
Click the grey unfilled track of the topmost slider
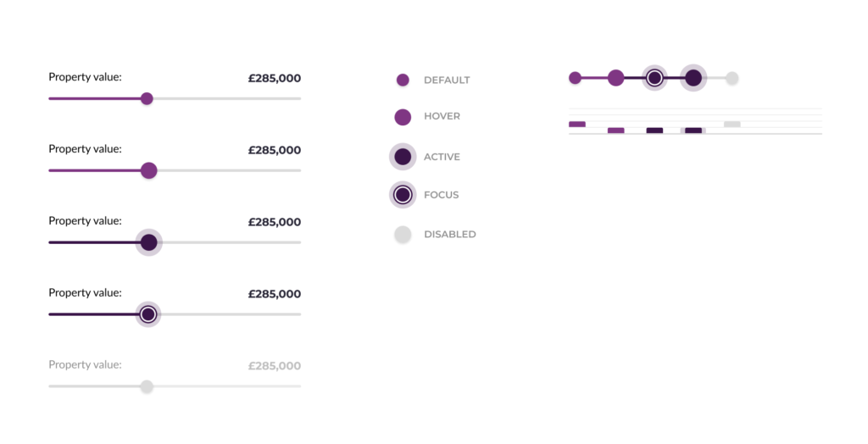point(227,98)
